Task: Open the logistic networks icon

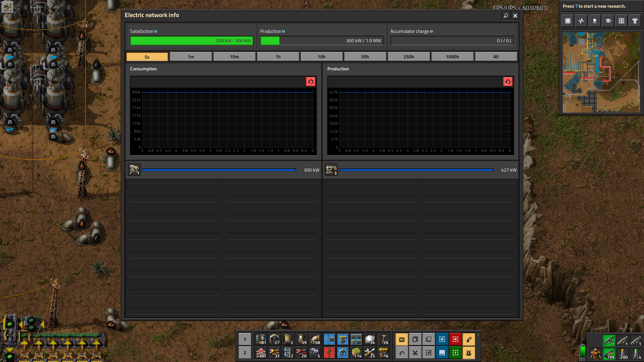Action: (x=595, y=21)
